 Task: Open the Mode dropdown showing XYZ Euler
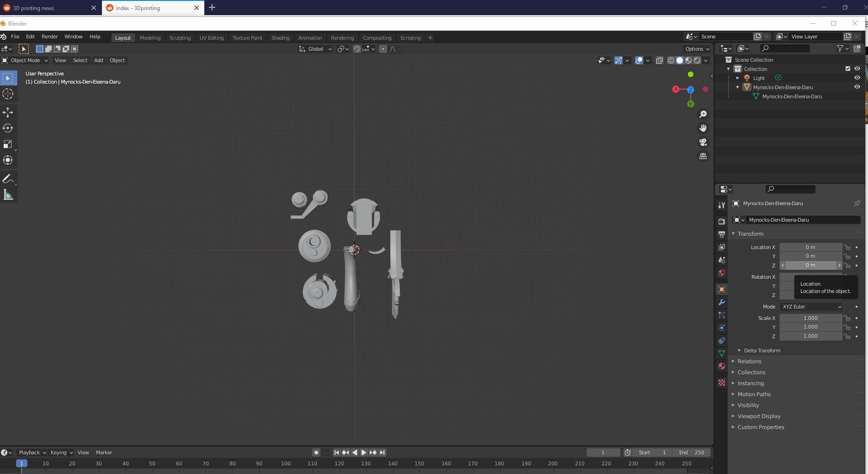(810, 307)
